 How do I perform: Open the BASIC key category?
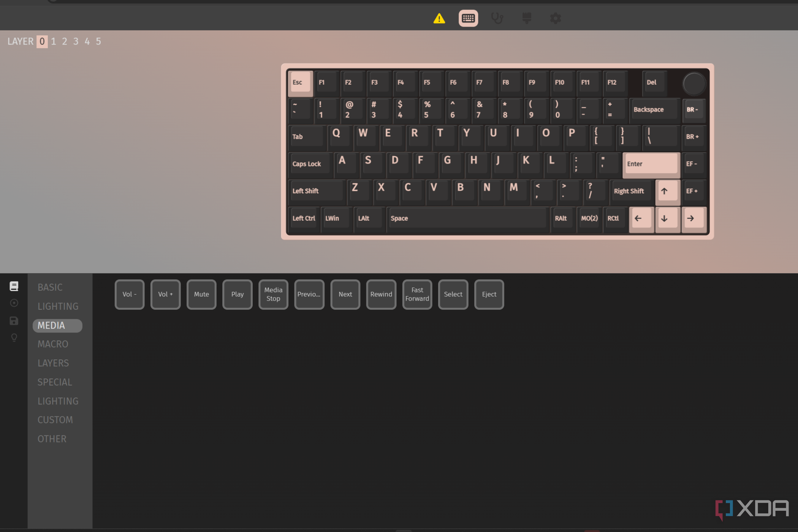pyautogui.click(x=49, y=287)
